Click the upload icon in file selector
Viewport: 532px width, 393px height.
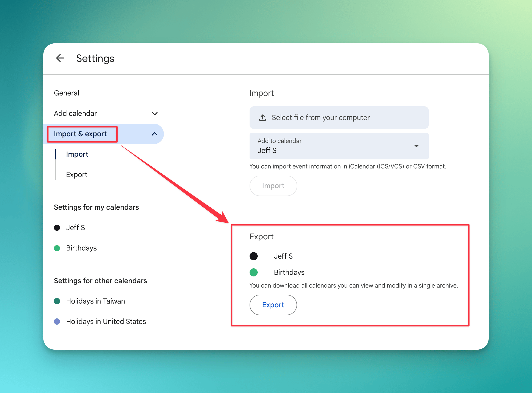click(263, 117)
